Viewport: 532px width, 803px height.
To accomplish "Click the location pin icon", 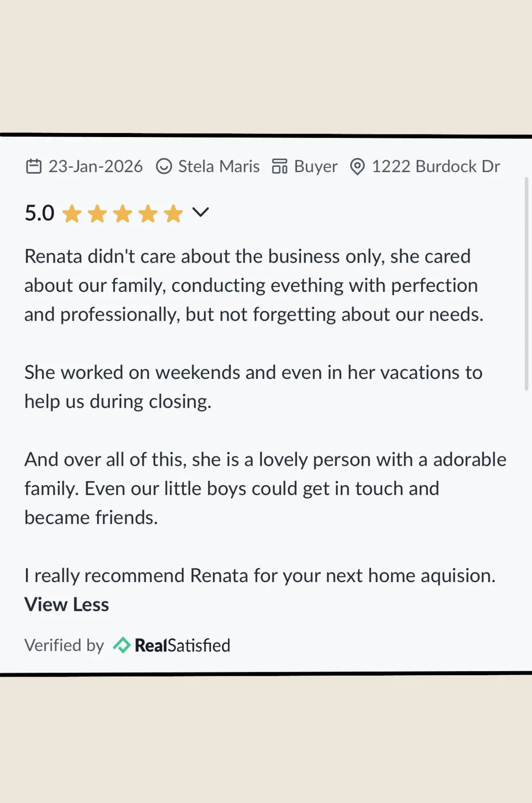I will click(x=357, y=167).
